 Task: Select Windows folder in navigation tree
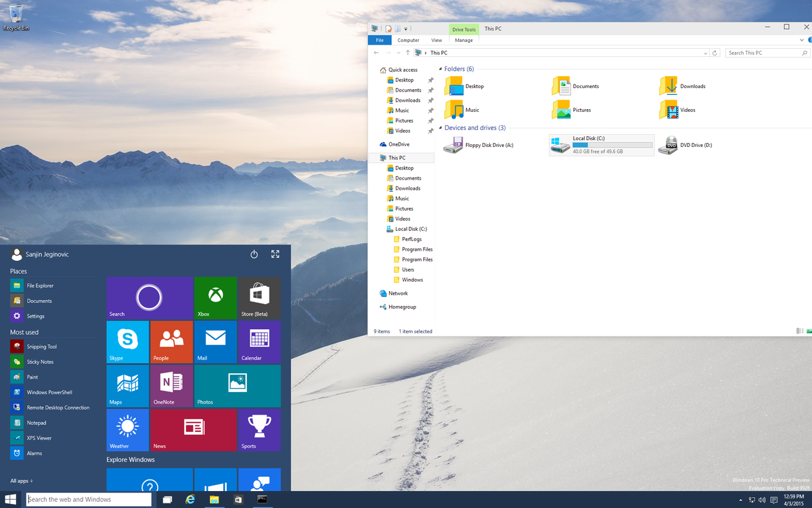pyautogui.click(x=407, y=280)
